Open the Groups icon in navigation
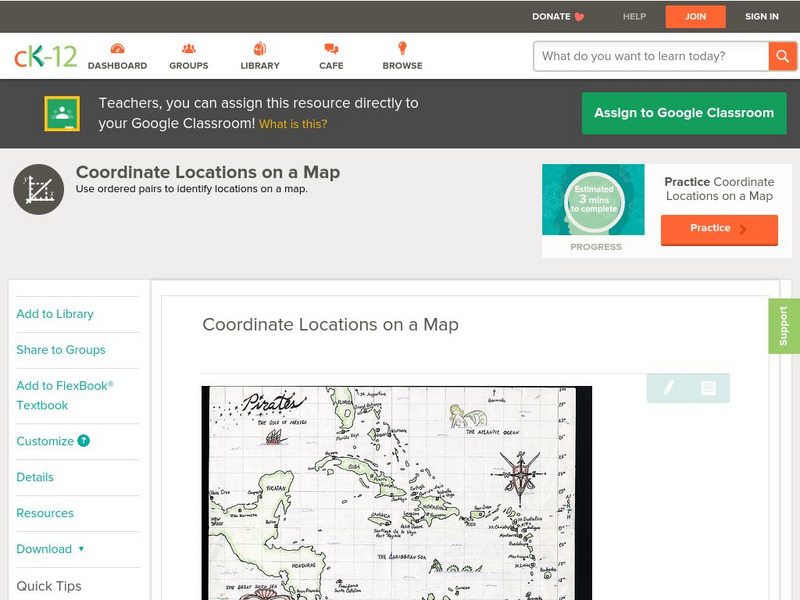The width and height of the screenshot is (800, 600). 188,49
